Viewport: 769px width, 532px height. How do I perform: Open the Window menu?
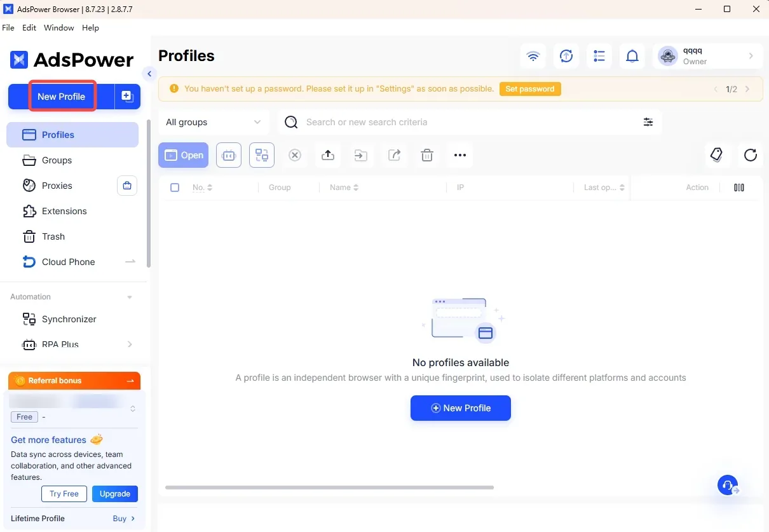pyautogui.click(x=59, y=28)
